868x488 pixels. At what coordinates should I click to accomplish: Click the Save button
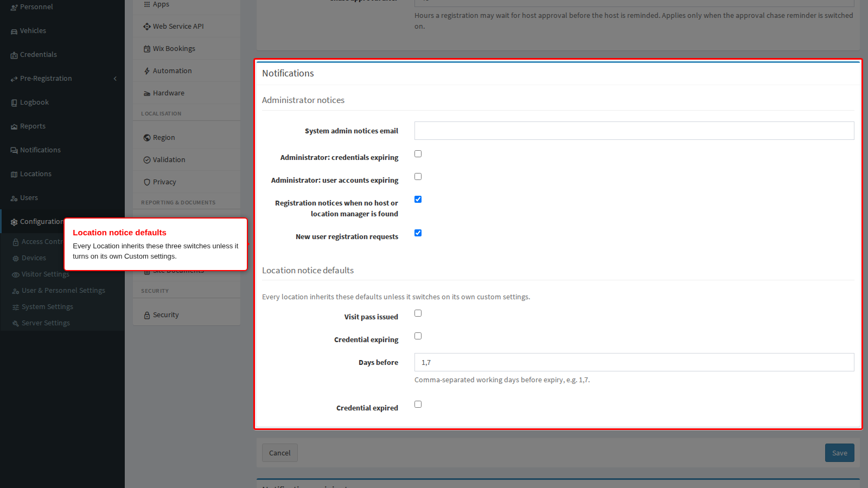pos(840,453)
